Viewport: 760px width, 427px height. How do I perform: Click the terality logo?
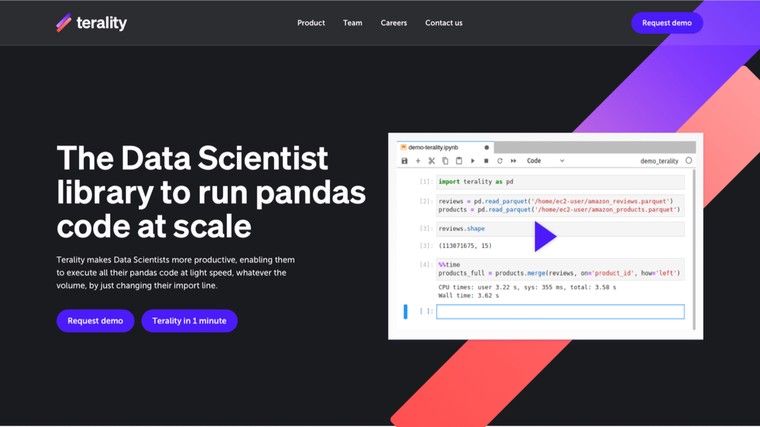(92, 23)
